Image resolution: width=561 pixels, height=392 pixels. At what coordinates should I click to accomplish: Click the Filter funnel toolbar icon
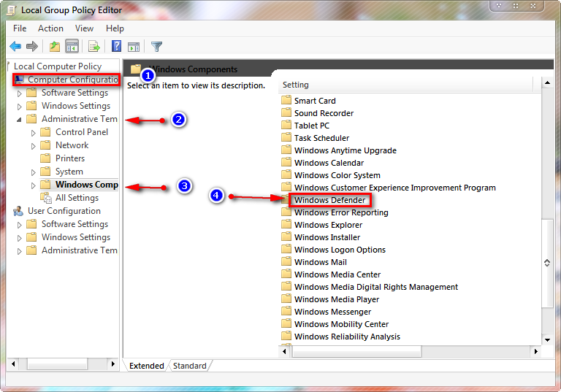[x=157, y=47]
